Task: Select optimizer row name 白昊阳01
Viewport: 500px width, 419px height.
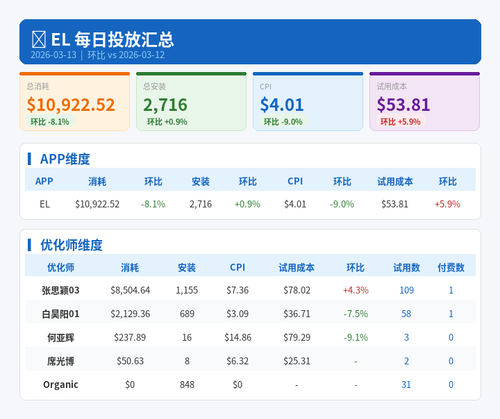Action: [x=61, y=314]
